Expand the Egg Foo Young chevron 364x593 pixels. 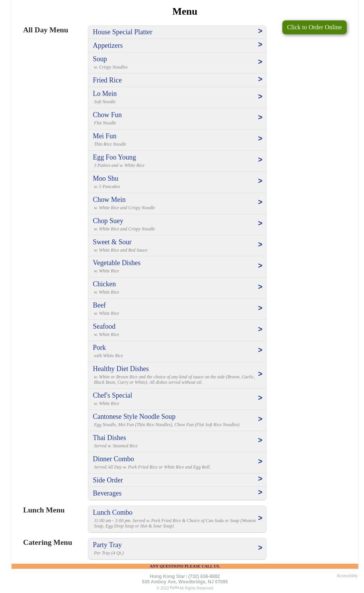pos(260,160)
